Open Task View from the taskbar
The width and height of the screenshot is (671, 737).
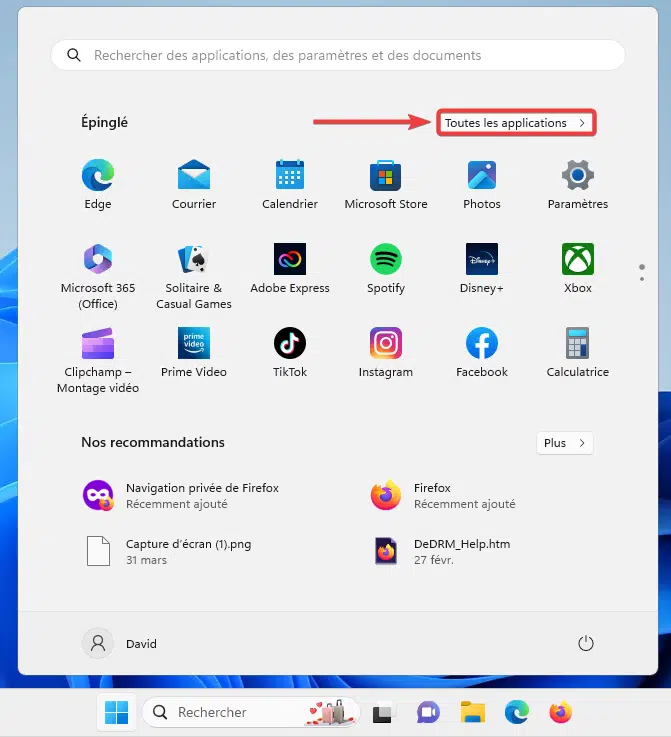(384, 713)
